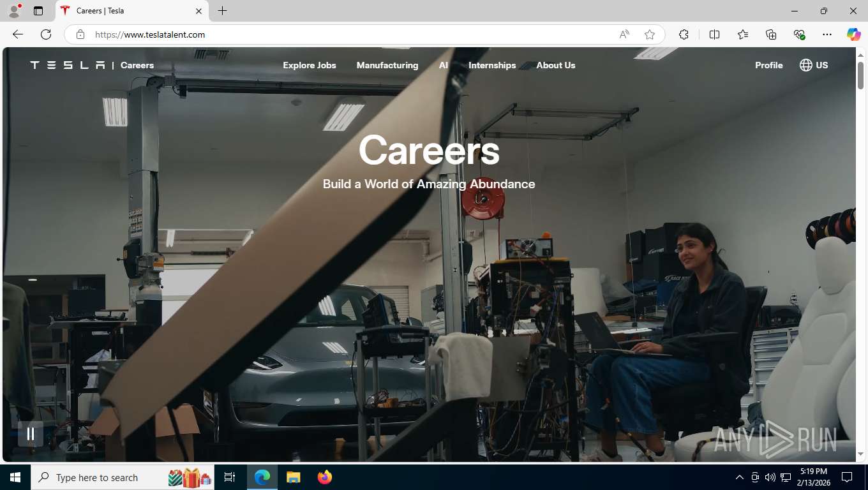The width and height of the screenshot is (868, 490).
Task: Click the vertical page scrollbar thumb
Action: pyautogui.click(x=860, y=75)
